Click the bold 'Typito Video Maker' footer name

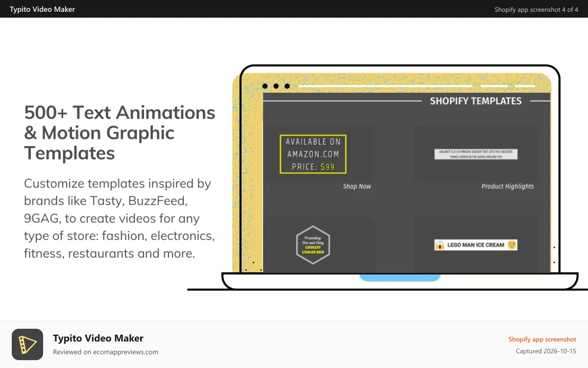[x=98, y=338]
